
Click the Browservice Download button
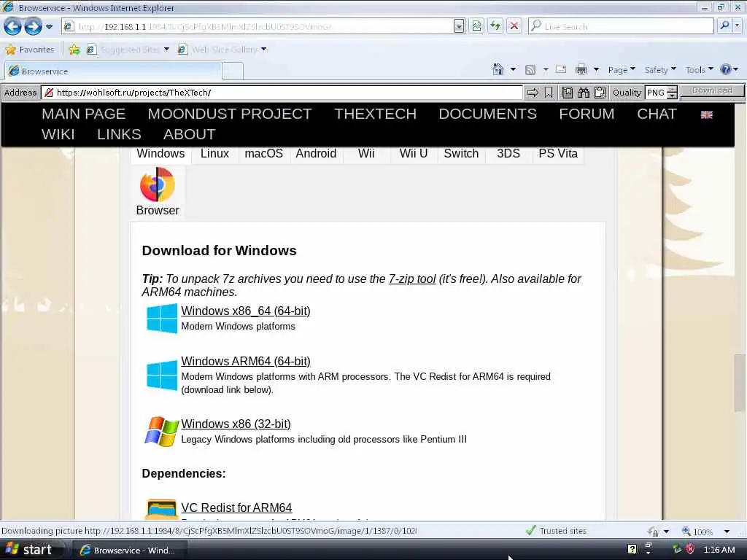point(712,91)
